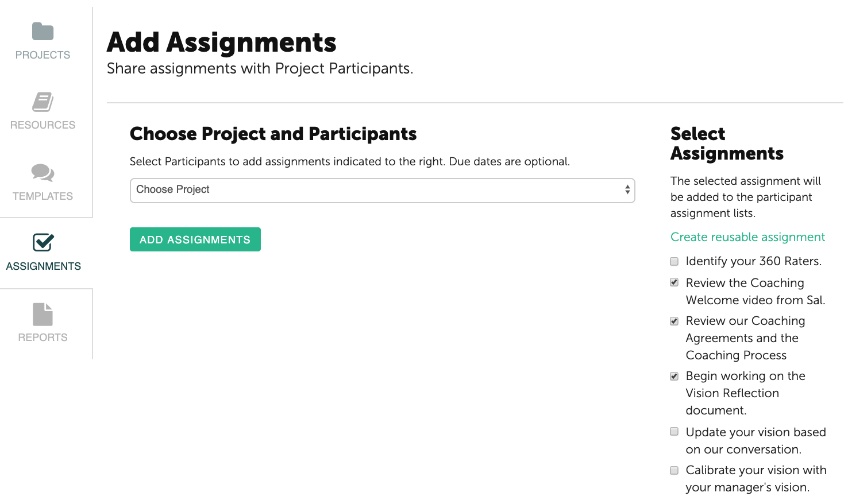Click the ADD ASSIGNMENTS button
The width and height of the screenshot is (848, 504).
pos(195,239)
